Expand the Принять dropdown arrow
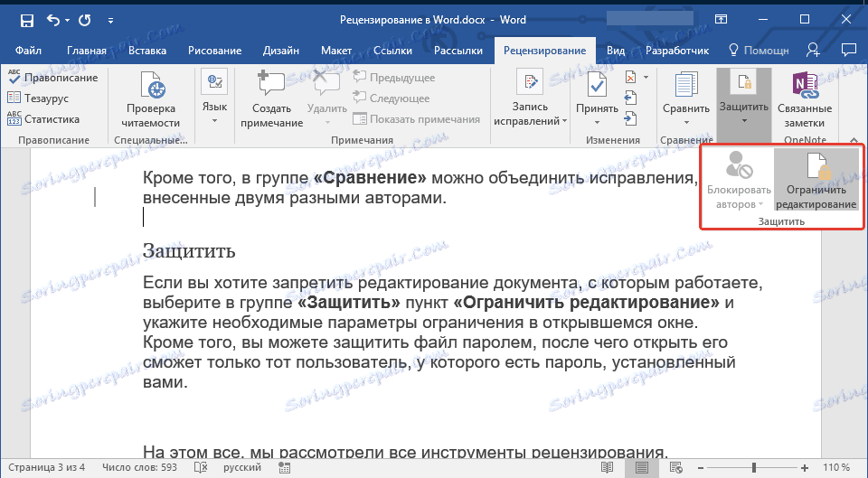This screenshot has height=478, width=868. click(x=597, y=122)
